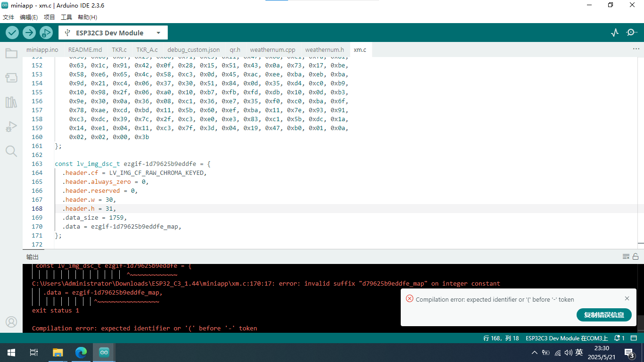The image size is (644, 362).
Task: Toggle word wrap in output panel
Action: click(x=626, y=256)
